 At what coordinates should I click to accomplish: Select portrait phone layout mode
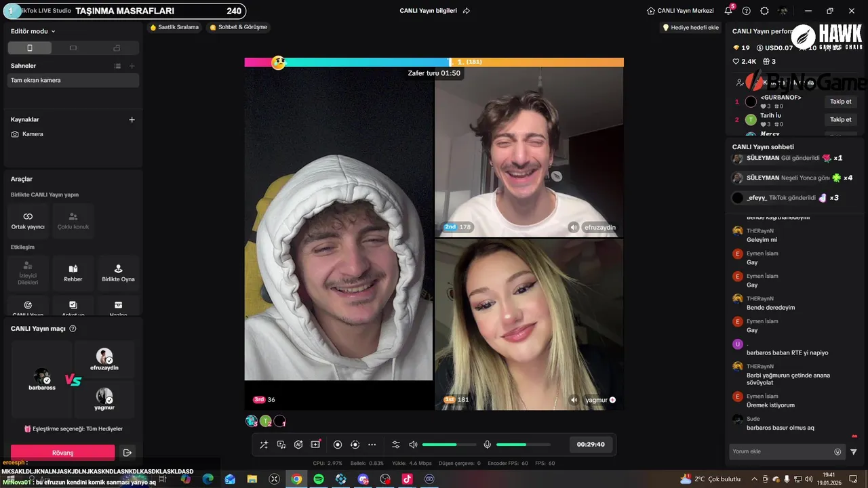tap(29, 48)
